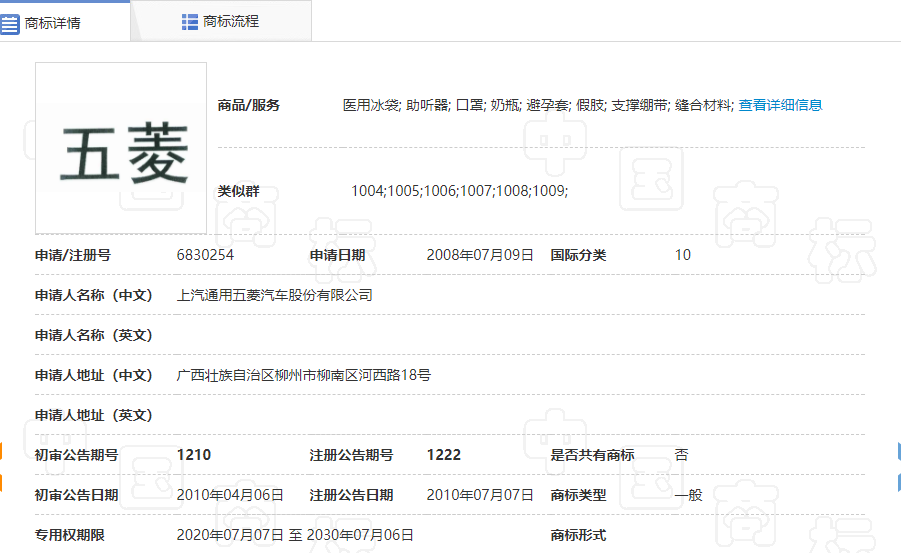
Task: Select the application date 2008年07月09日
Action: [480, 255]
